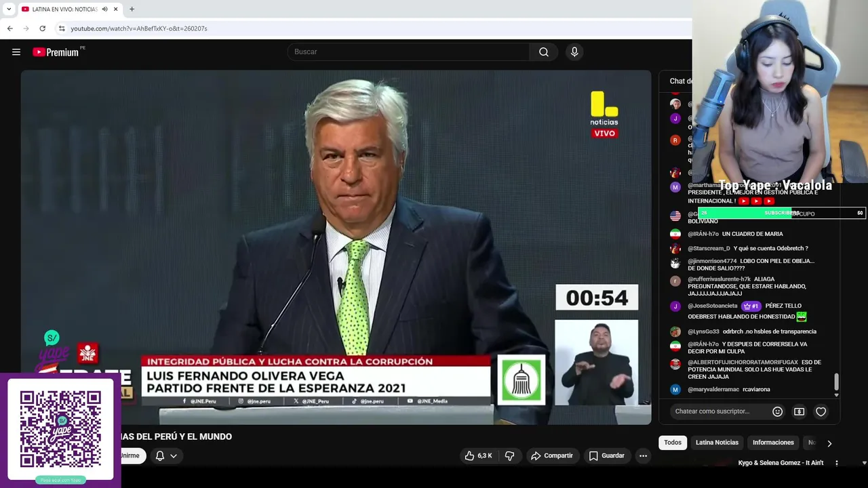This screenshot has height=488, width=868.
Task: Click the live video player
Action: click(336, 247)
